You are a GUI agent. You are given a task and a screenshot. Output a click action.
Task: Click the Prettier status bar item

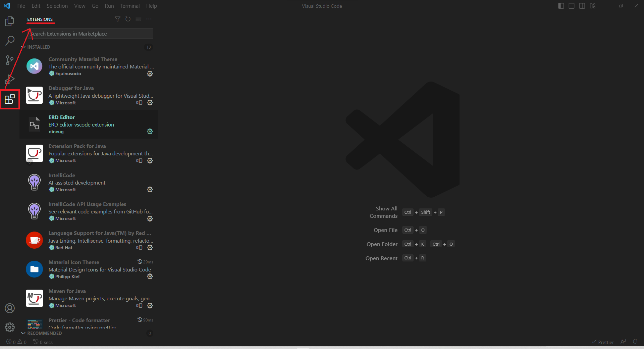[x=602, y=342]
